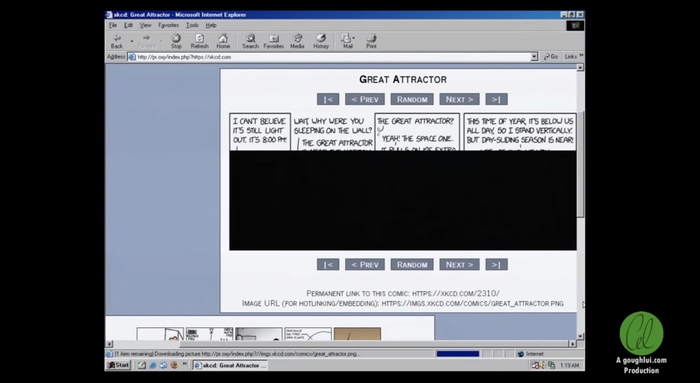Click the top Random button
This screenshot has width=700, height=383.
pos(412,99)
